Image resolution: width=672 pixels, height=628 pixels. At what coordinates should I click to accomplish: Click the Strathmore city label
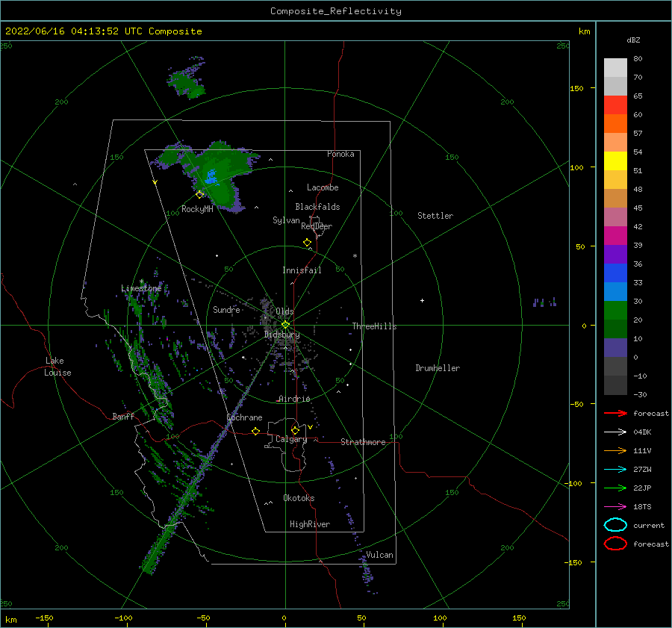(363, 442)
